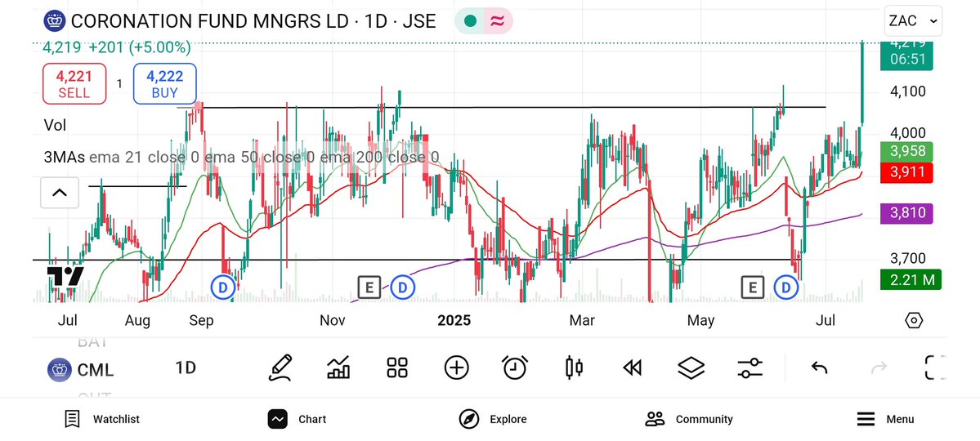Click the 3,700 price axis value

pos(907,258)
